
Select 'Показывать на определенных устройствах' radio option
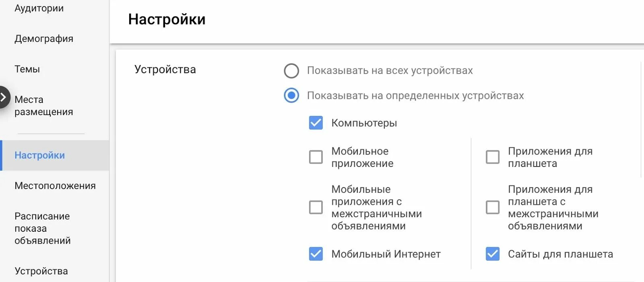291,96
